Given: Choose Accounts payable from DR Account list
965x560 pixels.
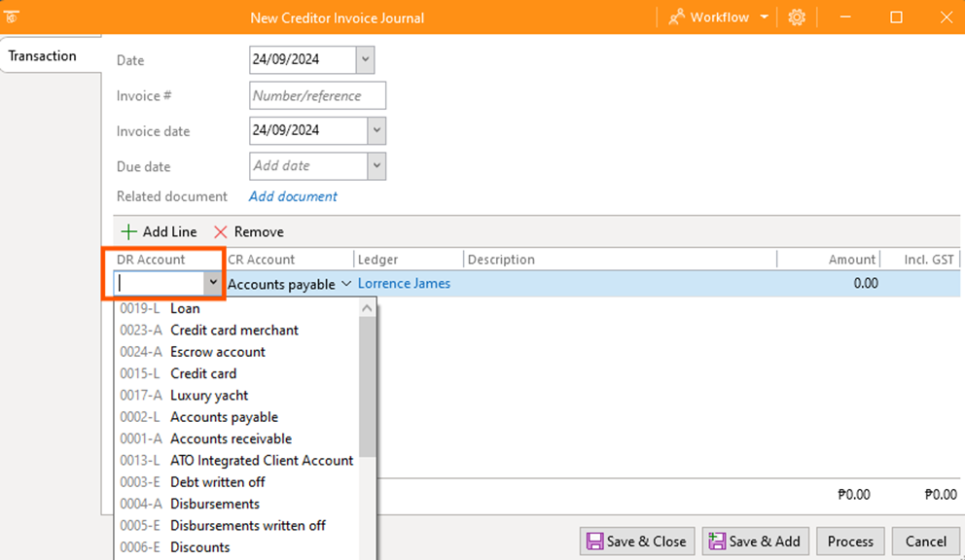Looking at the screenshot, I should 224,417.
